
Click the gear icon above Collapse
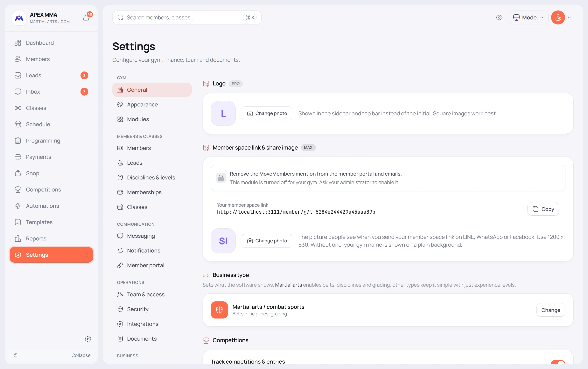88,339
